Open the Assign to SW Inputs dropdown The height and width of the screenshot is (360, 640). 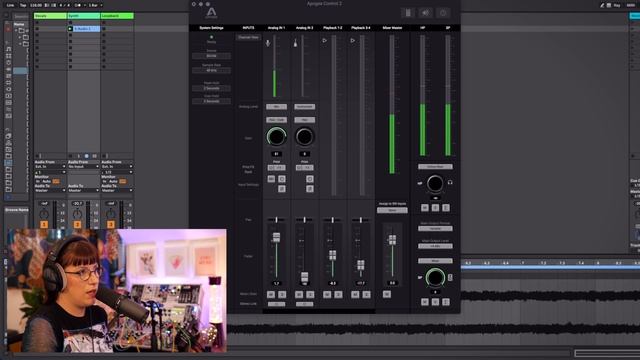392,210
